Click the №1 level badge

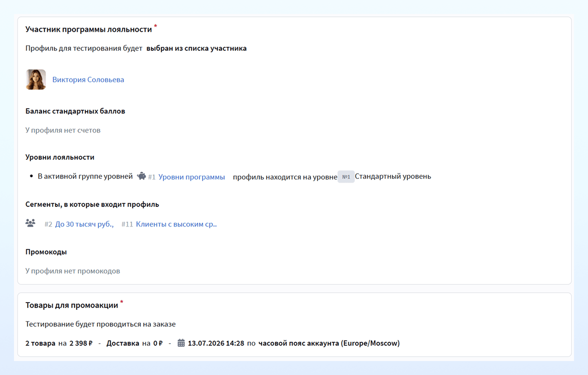click(346, 177)
